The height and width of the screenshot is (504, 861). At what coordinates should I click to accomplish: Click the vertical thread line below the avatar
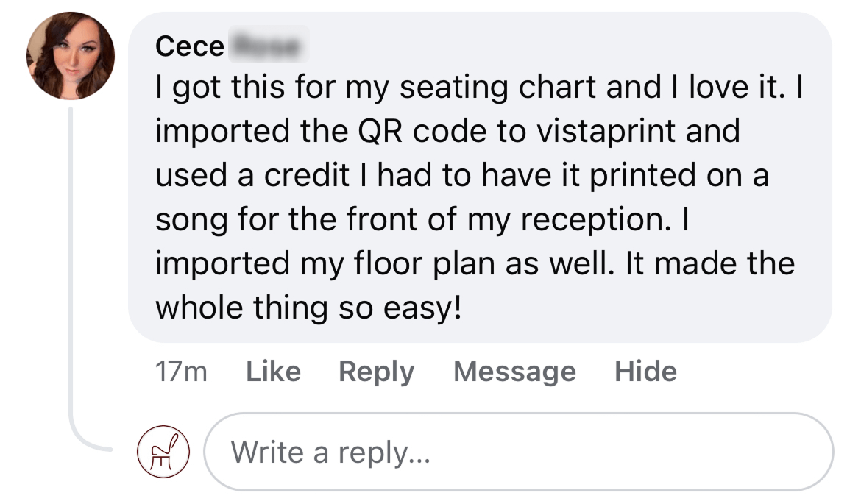point(71,272)
